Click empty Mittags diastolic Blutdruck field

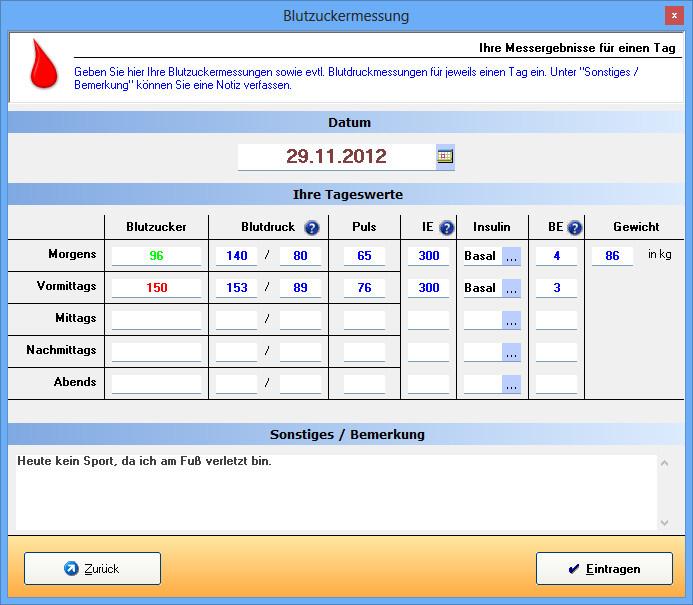click(x=301, y=320)
